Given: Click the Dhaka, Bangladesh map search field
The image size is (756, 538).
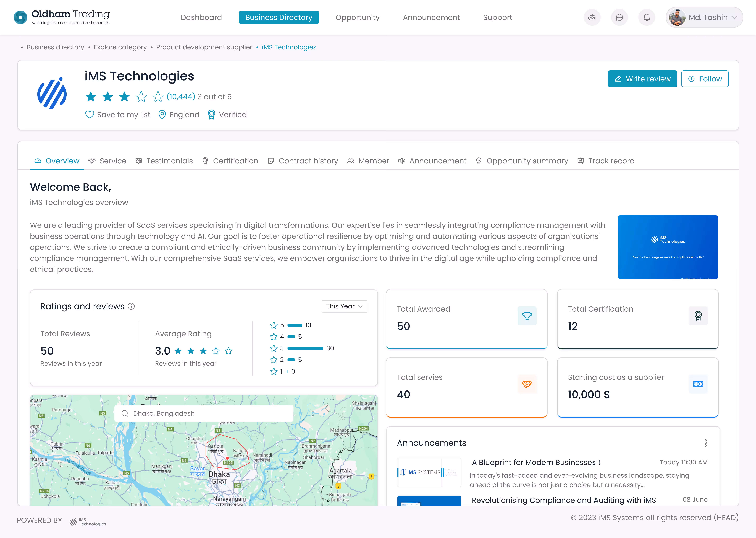Looking at the screenshot, I should (204, 413).
